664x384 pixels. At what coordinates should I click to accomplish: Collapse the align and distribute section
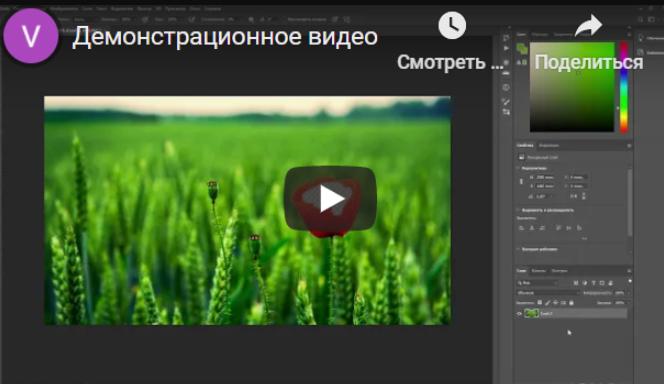518,210
